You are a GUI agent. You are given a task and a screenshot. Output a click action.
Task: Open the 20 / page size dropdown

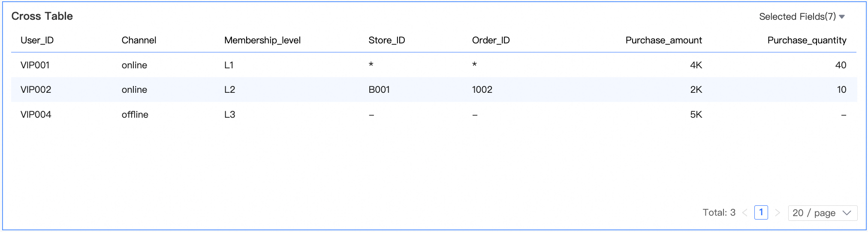(823, 213)
